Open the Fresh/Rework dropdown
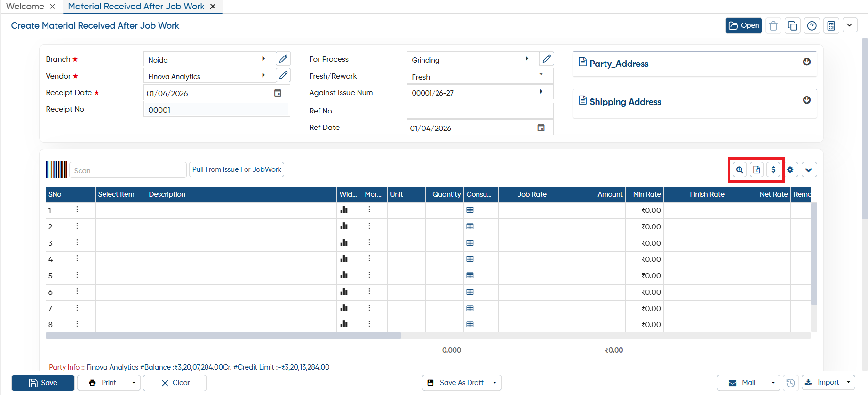This screenshot has height=395, width=868. point(480,76)
